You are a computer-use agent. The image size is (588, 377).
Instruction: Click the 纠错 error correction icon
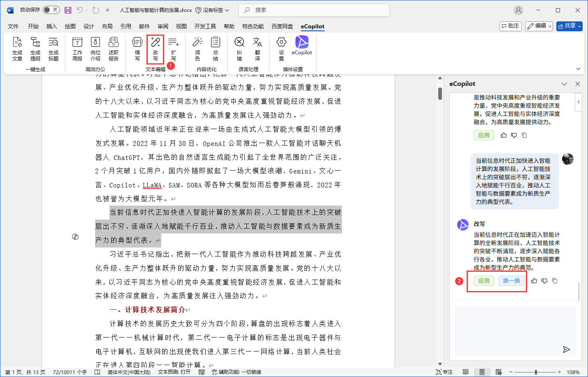pos(239,49)
